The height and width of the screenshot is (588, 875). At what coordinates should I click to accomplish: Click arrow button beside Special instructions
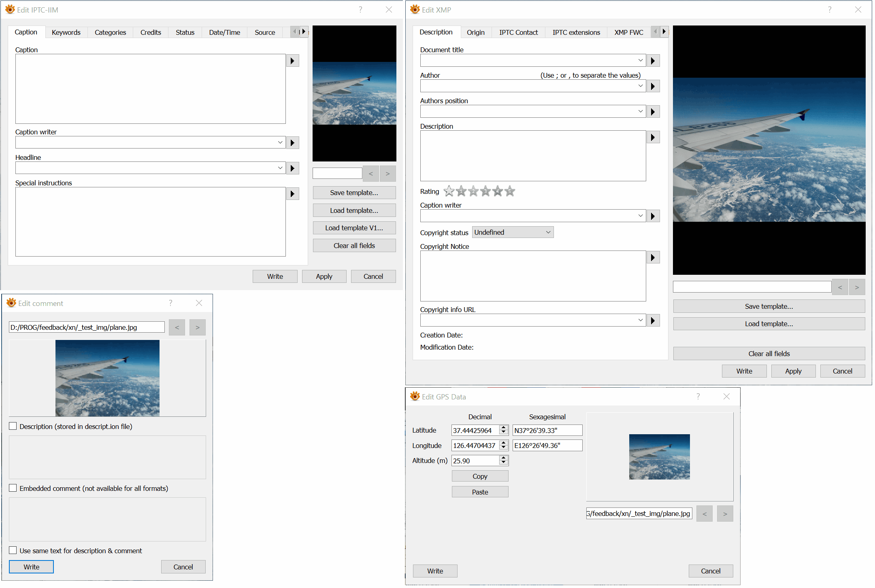tap(292, 194)
